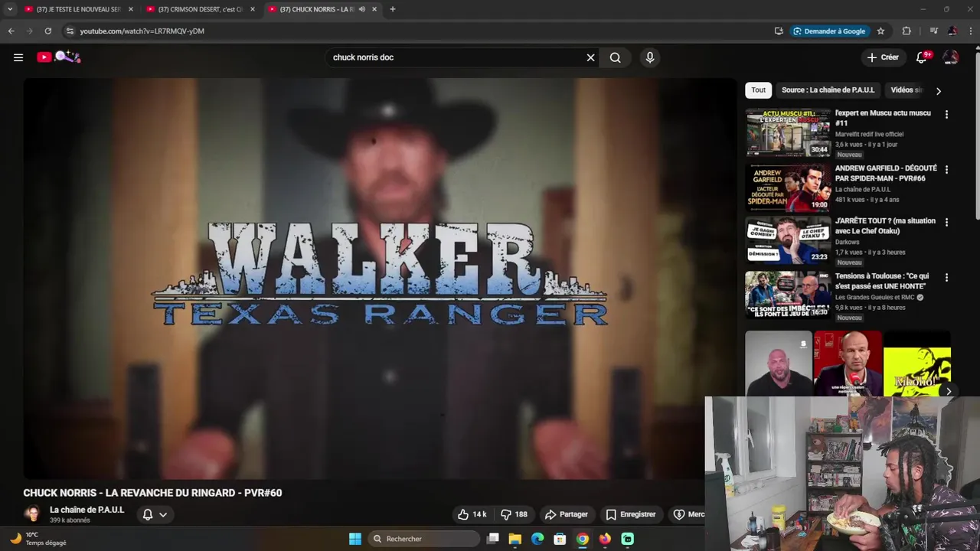Screen dimensions: 980x551
Task: Open ANDREW GARFIELD - DÉGOÛTÉ PAR SPIDER-MAN title
Action: coord(886,173)
